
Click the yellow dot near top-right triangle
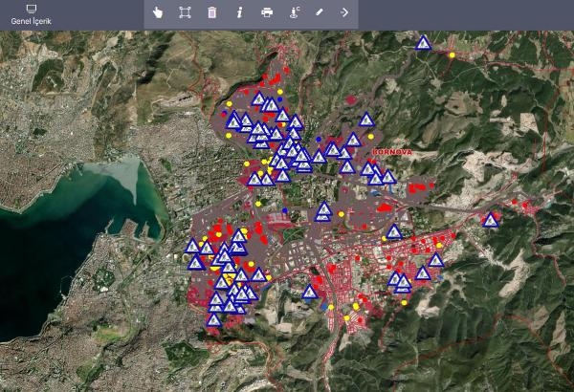[x=452, y=55]
